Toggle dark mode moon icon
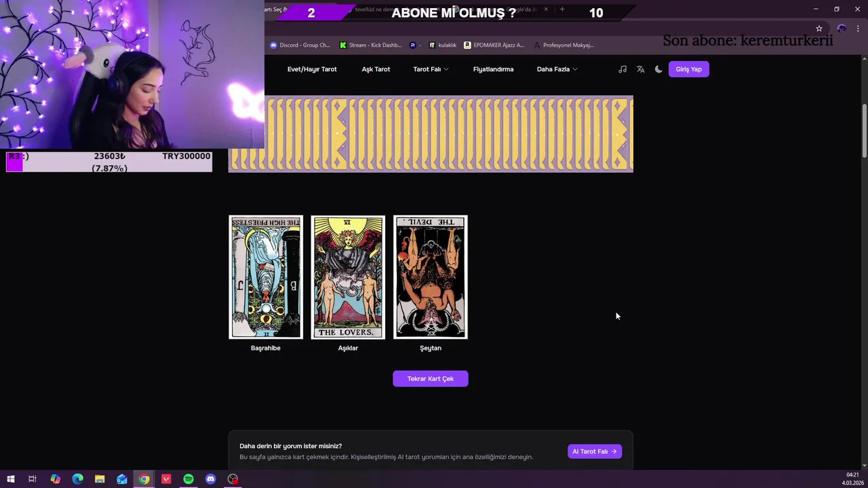The height and width of the screenshot is (488, 868). point(658,69)
